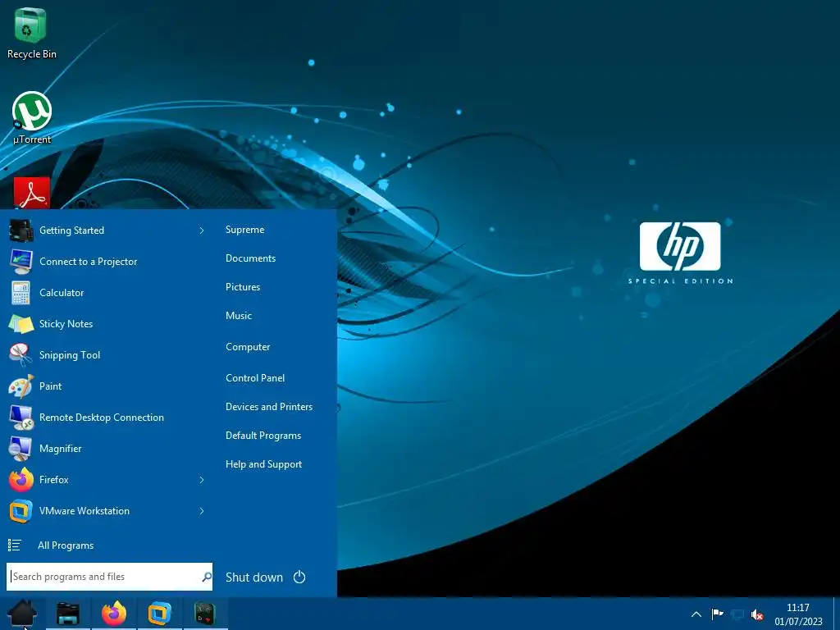Click the Remote Desktop Connection icon
Screen dimensions: 840x630
(x=21, y=418)
